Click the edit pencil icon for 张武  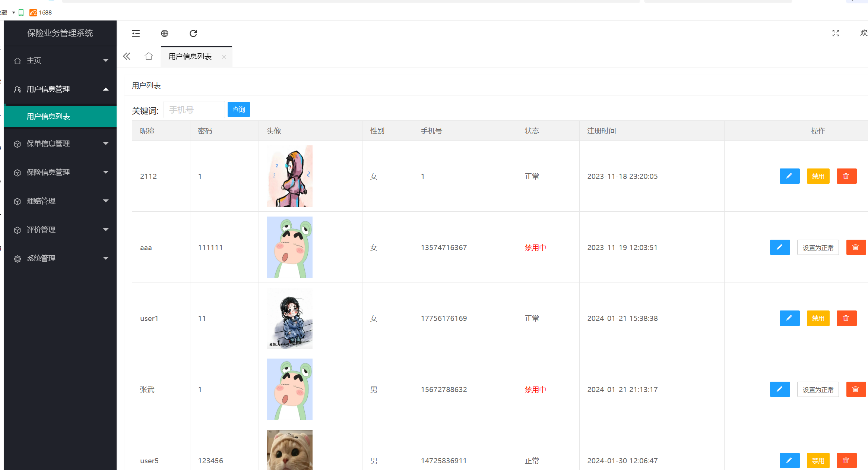(x=780, y=389)
